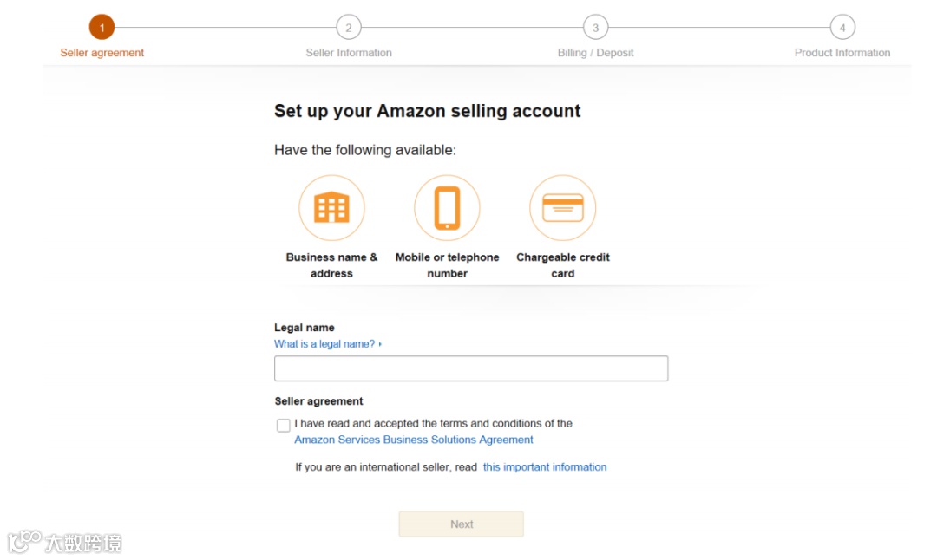Go to the Seller Information step label
The height and width of the screenshot is (560, 937).
(x=349, y=53)
